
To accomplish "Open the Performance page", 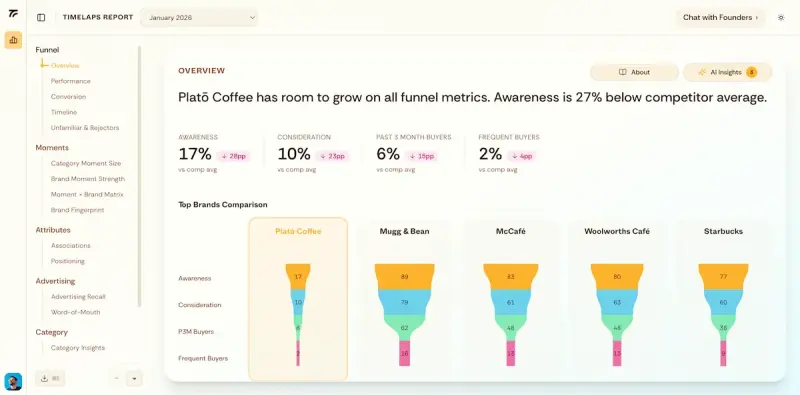I will pos(70,81).
